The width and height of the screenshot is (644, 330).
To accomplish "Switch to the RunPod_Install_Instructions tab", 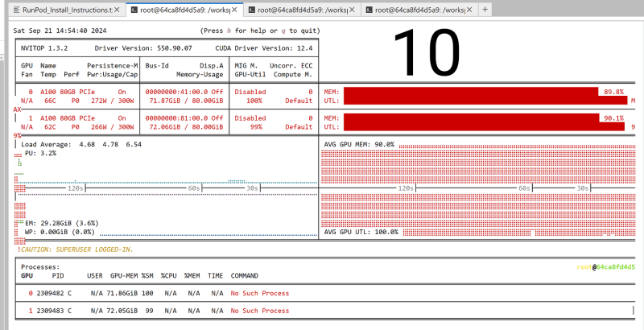I will [67, 10].
